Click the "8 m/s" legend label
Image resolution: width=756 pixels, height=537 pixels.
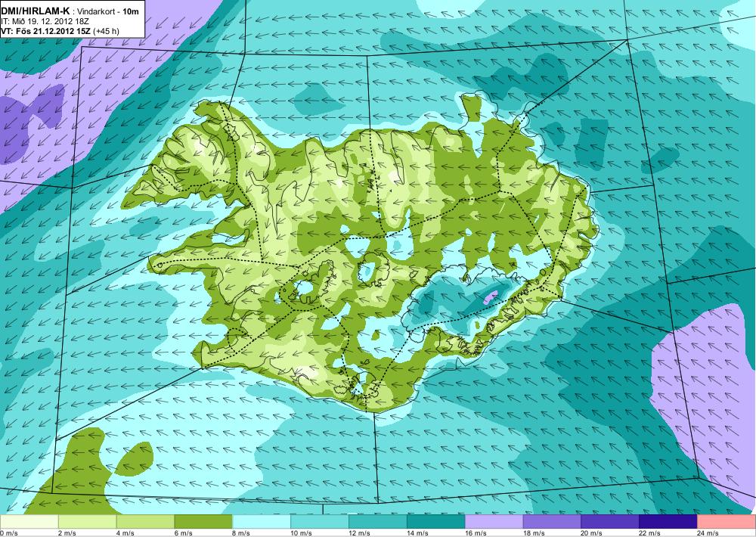pyautogui.click(x=242, y=533)
